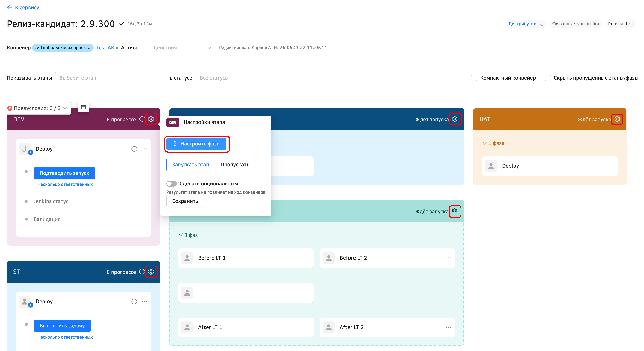Screen dimensions: 644x351
Task: Open the Действия dropdown
Action: pos(182,48)
